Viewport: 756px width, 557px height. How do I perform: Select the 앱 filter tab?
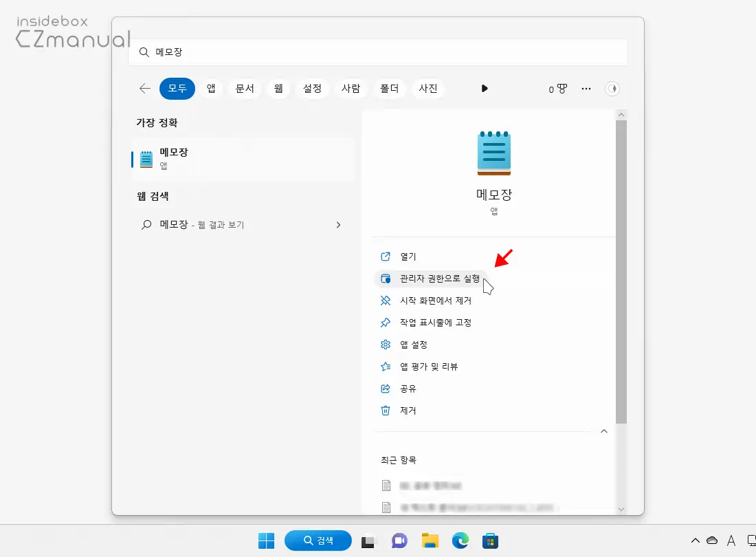[210, 88]
